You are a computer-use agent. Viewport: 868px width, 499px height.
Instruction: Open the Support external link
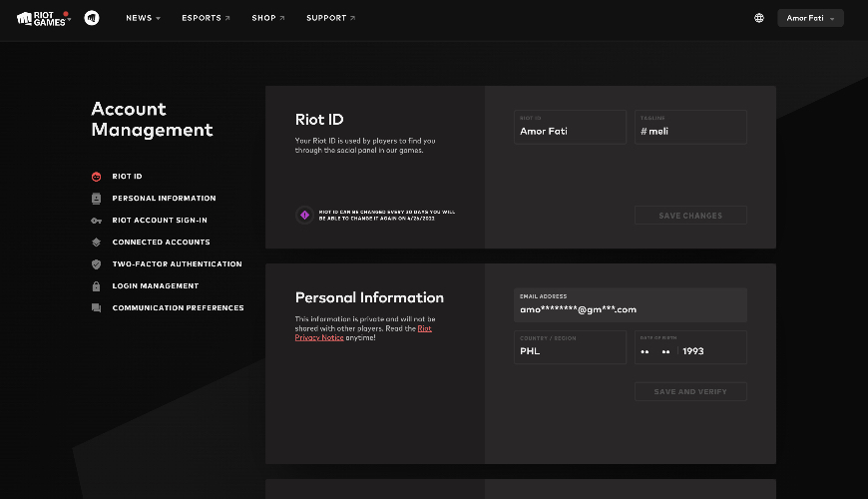click(x=330, y=18)
